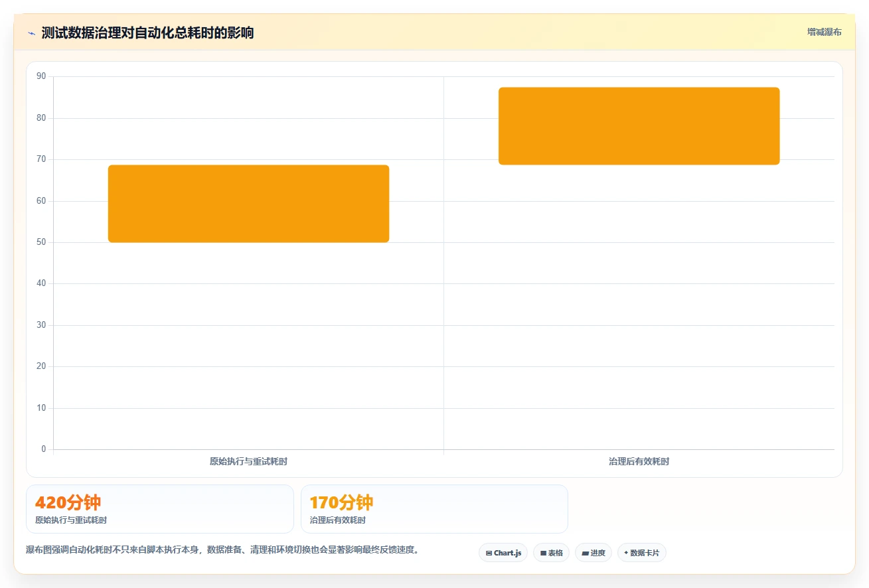Click the 原始执行与重试耗时 caption under 420分钟
Viewport: 869px width, 588px height.
(71, 520)
